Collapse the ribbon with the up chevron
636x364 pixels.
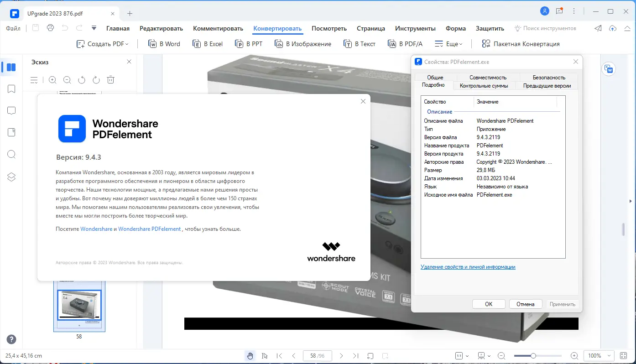[627, 28]
